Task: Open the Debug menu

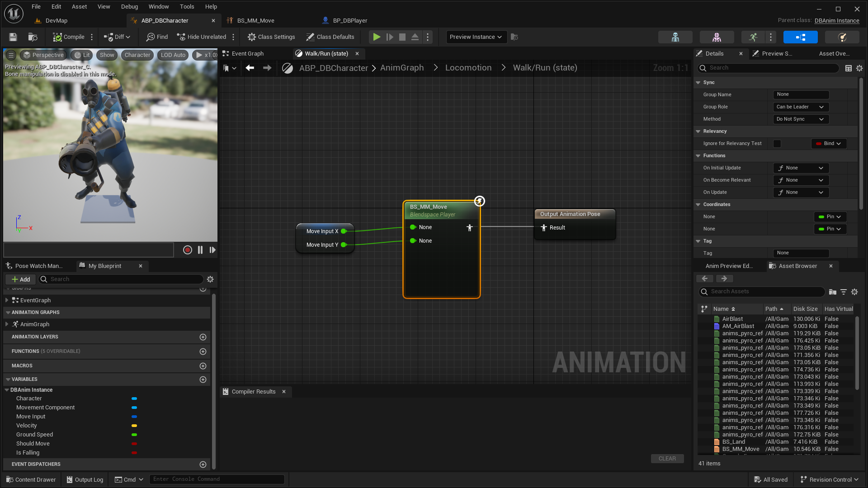Action: [129, 7]
